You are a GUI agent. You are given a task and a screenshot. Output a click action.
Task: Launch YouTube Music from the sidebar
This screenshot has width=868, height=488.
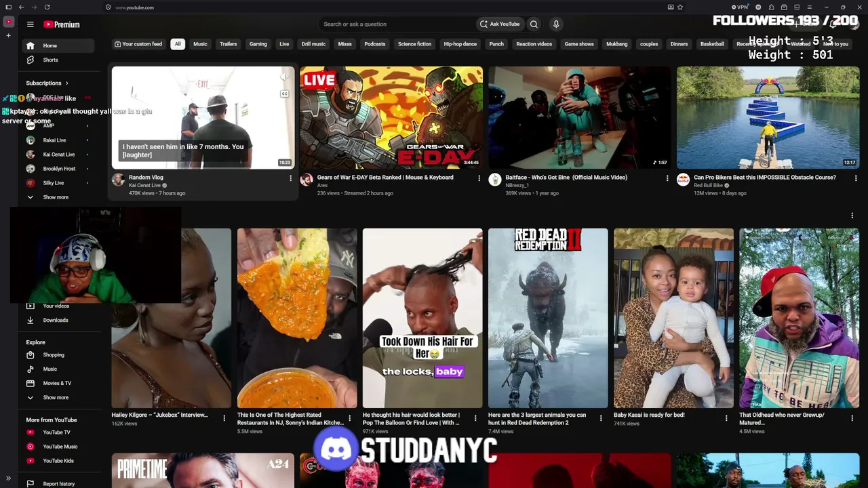[x=61, y=446]
